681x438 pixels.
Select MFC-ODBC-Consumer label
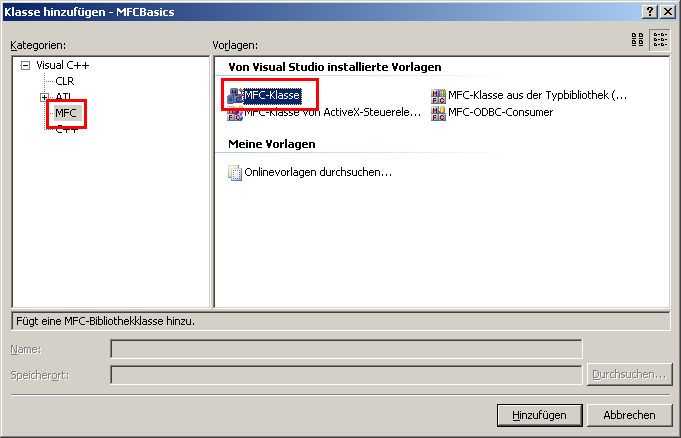click(x=500, y=113)
